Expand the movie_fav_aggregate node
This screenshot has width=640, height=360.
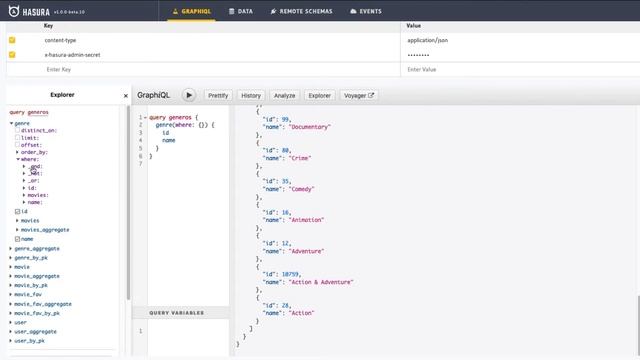coord(11,304)
